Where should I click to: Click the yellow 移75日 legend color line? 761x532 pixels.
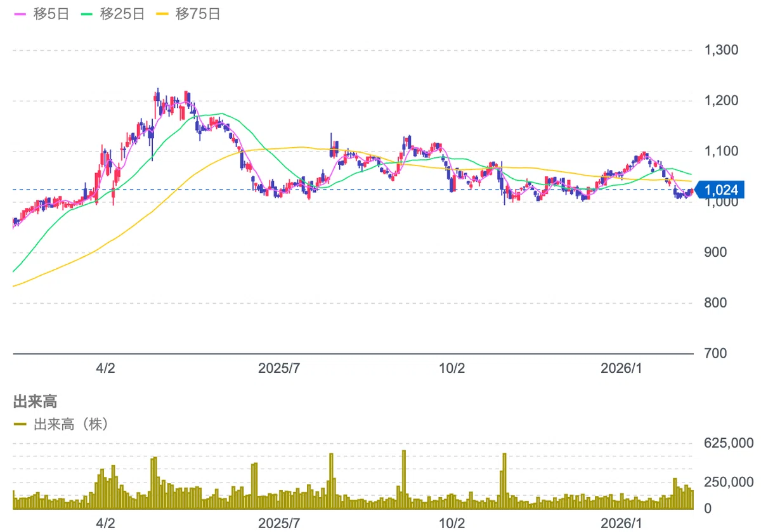[163, 14]
